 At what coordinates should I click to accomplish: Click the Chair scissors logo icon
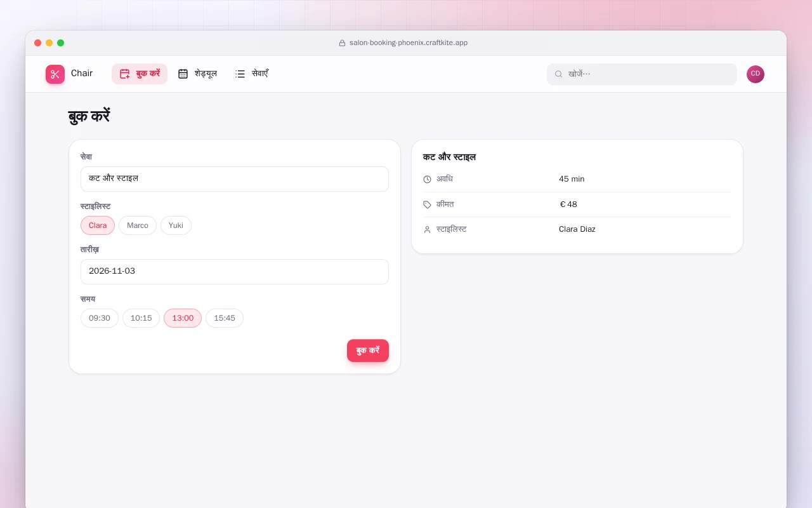(x=55, y=74)
